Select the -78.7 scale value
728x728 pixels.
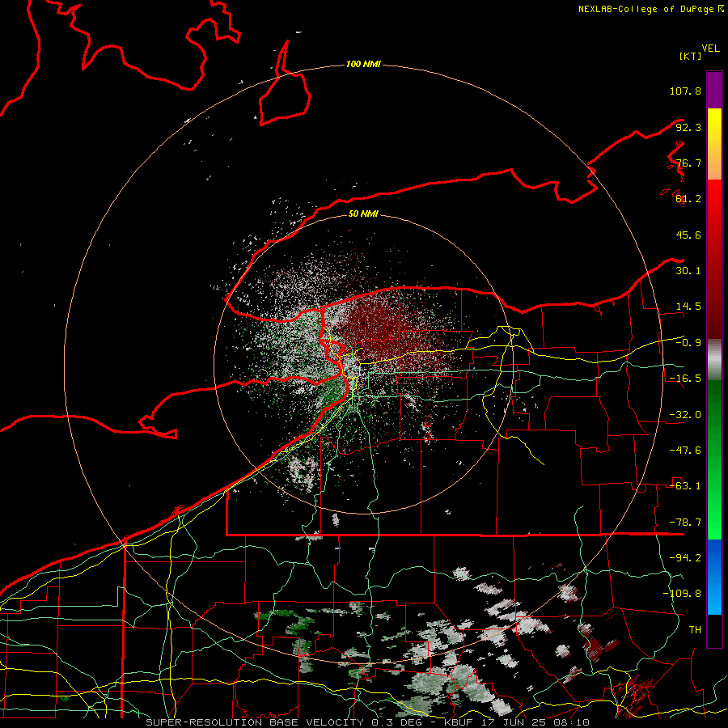(x=685, y=523)
